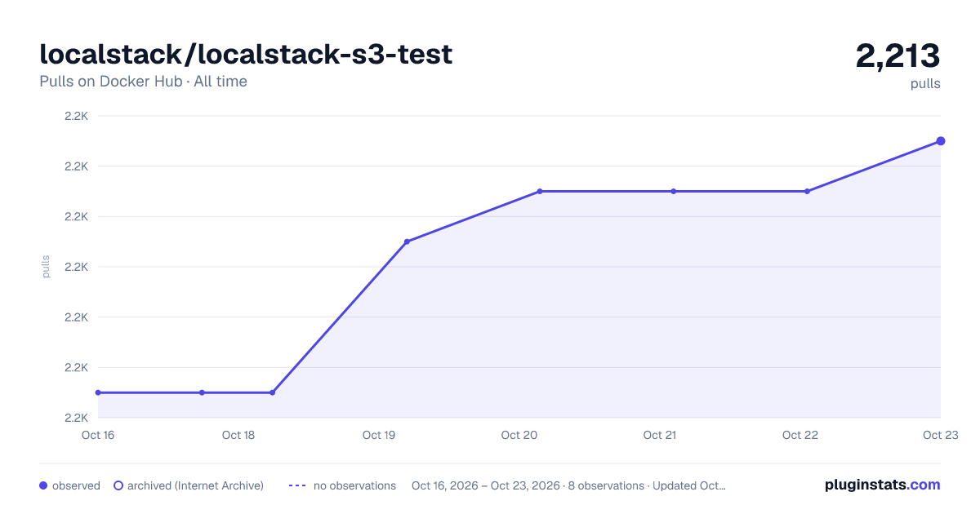980x514 pixels.
Task: Select the mid-rise data point near Oct 19
Action: (x=407, y=241)
